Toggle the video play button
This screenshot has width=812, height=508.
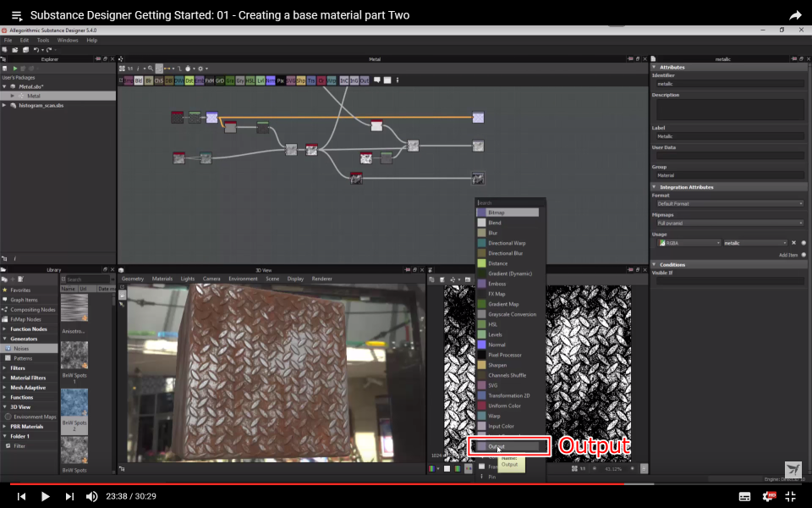(45, 496)
